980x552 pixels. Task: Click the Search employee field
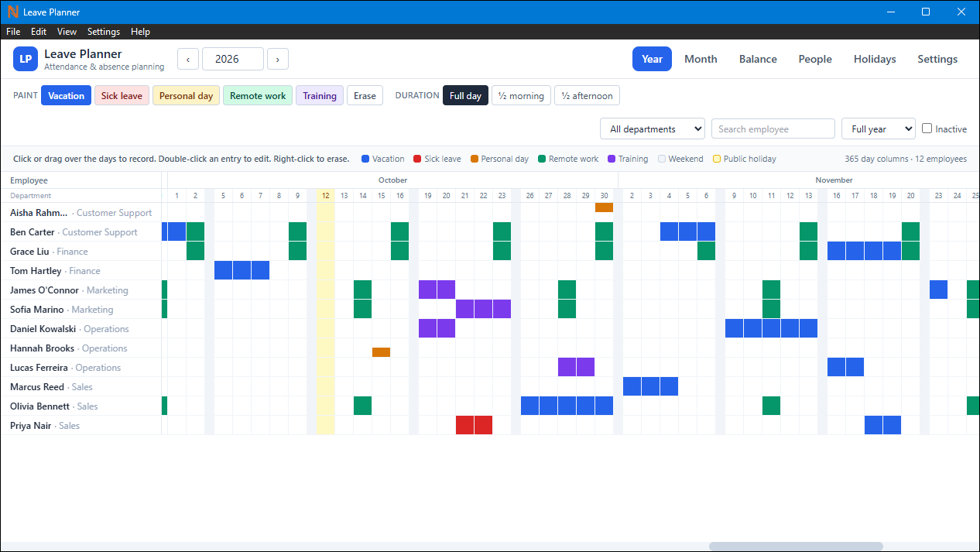[773, 129]
